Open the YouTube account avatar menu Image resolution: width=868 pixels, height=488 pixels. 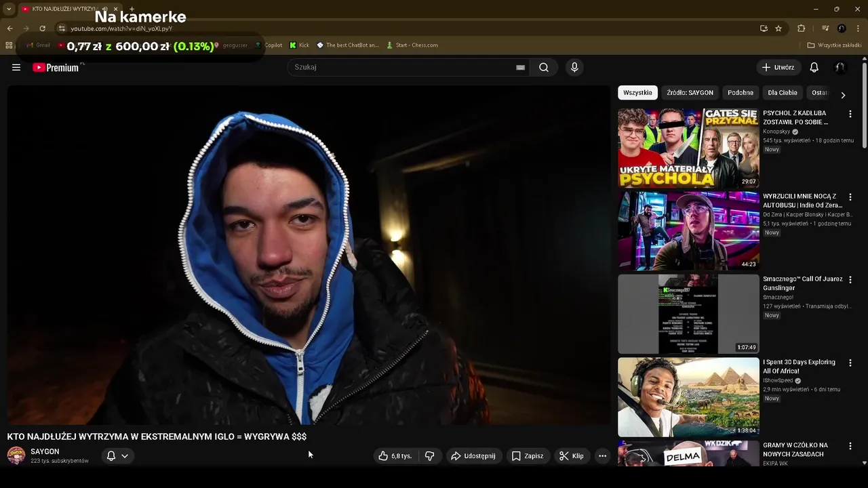click(840, 67)
